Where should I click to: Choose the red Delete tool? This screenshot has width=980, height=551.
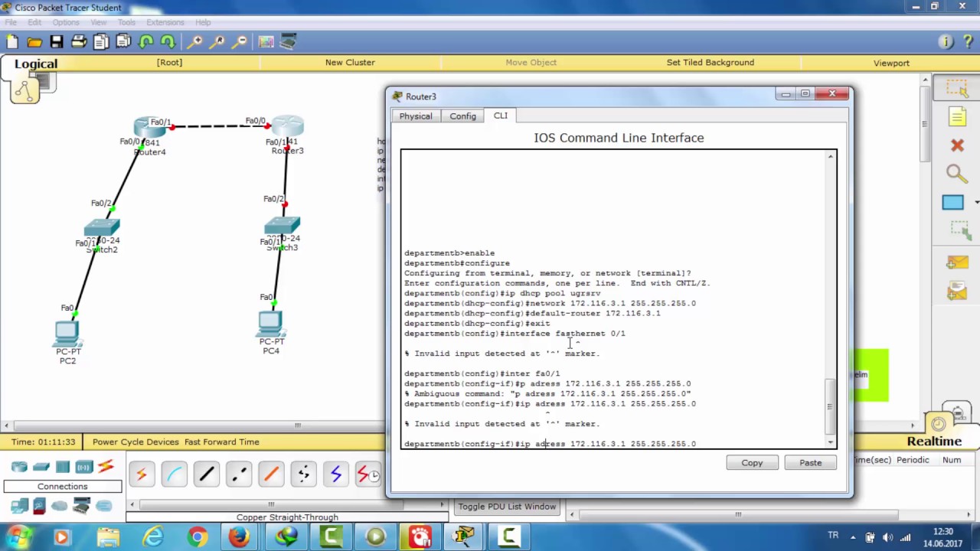(957, 145)
